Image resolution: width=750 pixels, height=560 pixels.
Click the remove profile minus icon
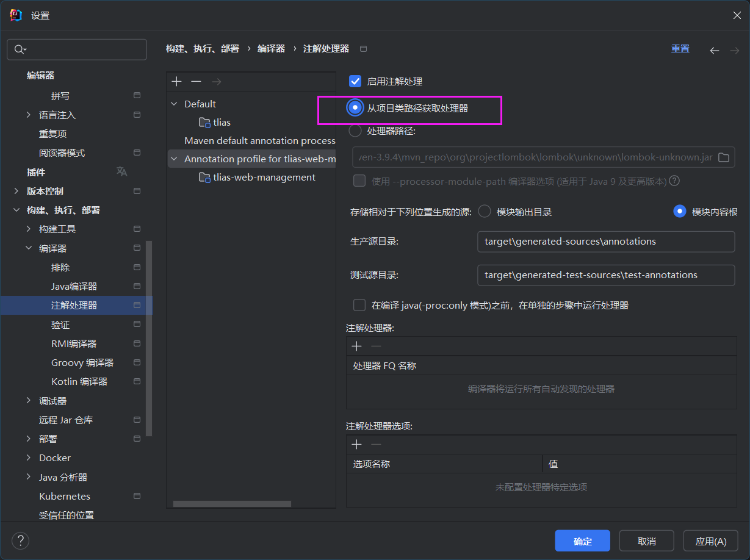click(x=196, y=82)
